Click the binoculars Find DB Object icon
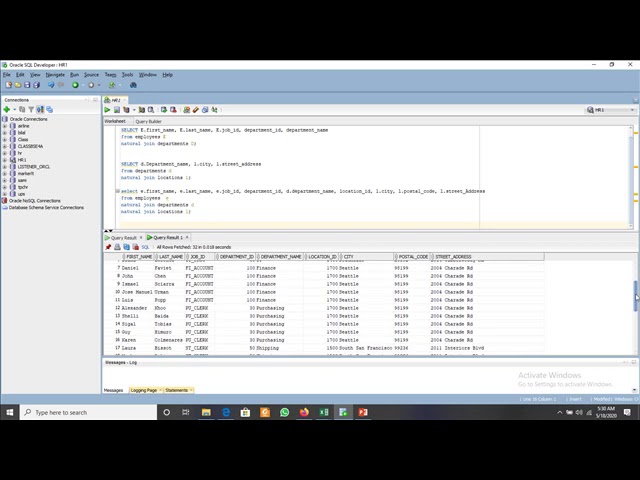Image resolution: width=640 pixels, height=480 pixels. point(133,85)
